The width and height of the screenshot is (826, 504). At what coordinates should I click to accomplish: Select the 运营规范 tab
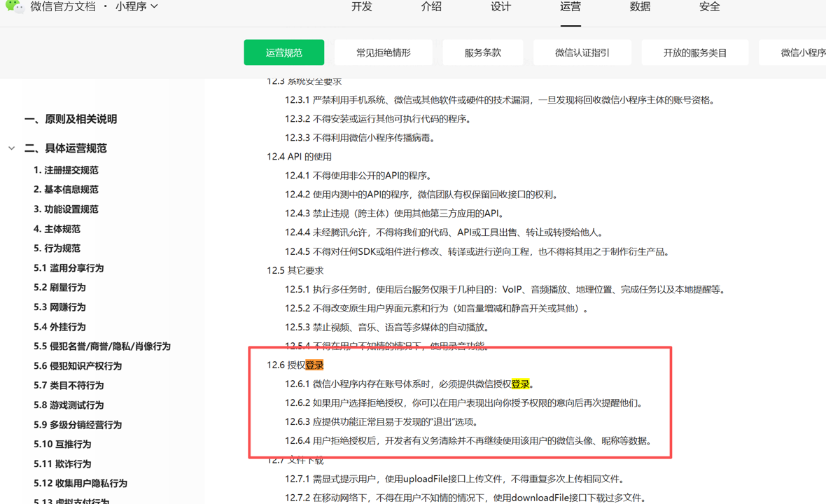(x=284, y=52)
